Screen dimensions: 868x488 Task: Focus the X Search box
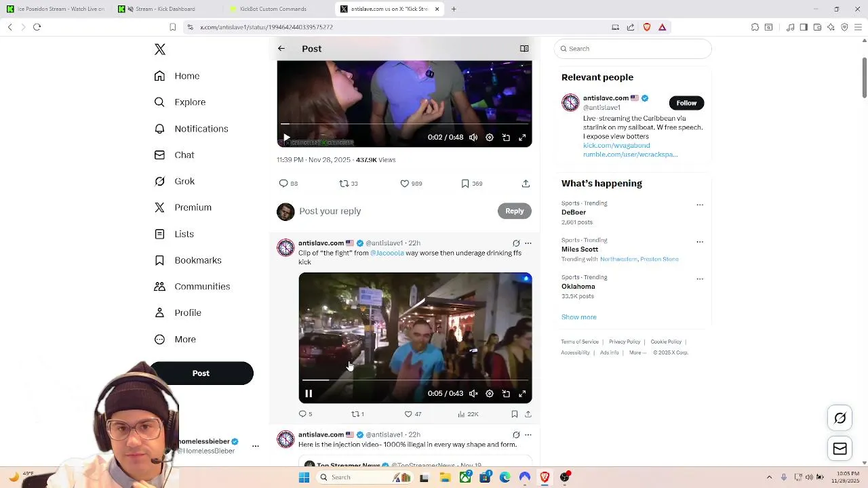tap(633, 49)
